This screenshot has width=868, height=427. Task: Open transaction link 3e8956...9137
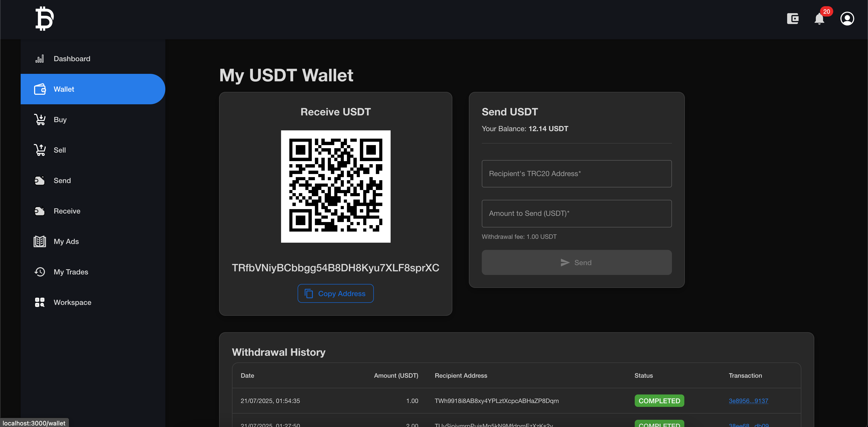748,401
